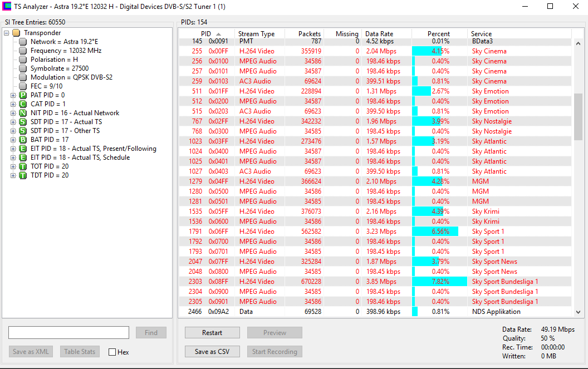588x369 pixels.
Task: Expand EIT PID = 18 Schedule node
Action: (x=13, y=158)
